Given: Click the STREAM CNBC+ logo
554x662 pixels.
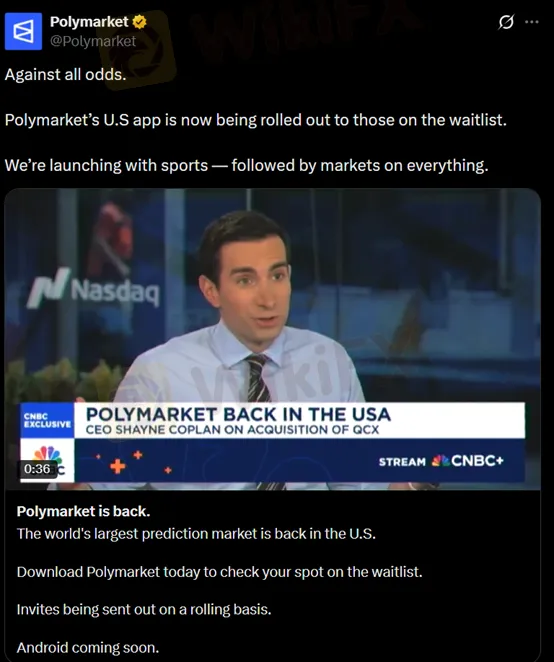Looking at the screenshot, I should [x=441, y=461].
